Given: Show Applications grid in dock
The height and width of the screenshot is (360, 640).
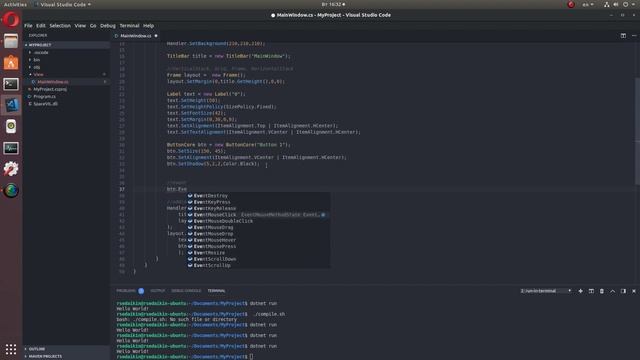Looking at the screenshot, I should pos(11,349).
